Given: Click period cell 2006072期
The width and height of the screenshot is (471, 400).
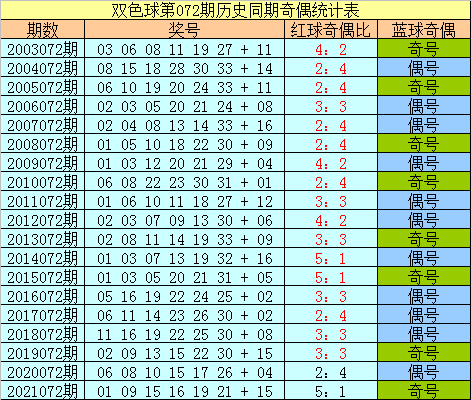Looking at the screenshot, I should (x=42, y=106).
